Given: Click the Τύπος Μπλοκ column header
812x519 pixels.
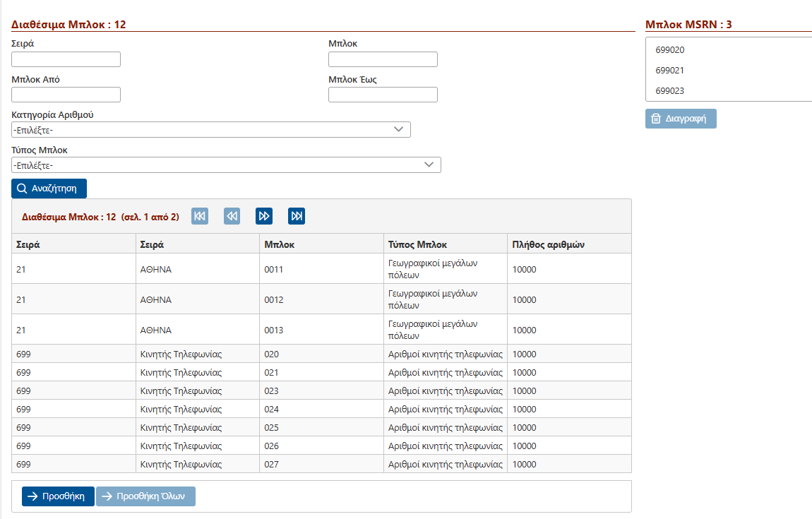Looking at the screenshot, I should click(417, 245).
